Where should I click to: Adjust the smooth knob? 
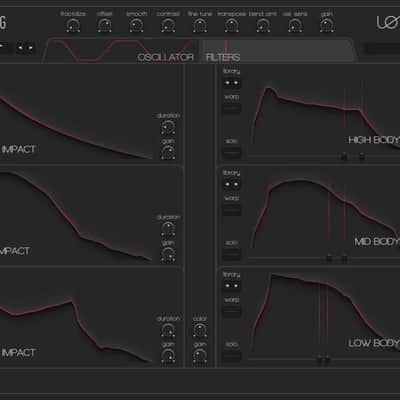click(x=136, y=25)
